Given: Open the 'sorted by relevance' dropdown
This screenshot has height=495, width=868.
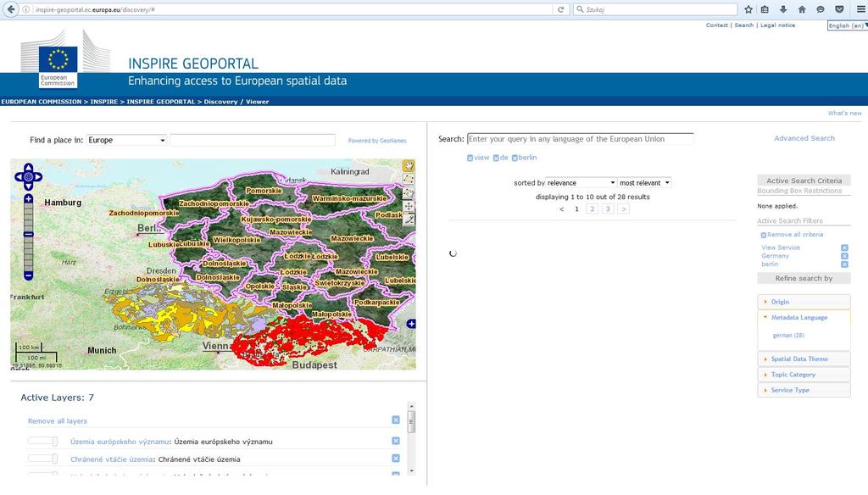Looking at the screenshot, I should tap(581, 183).
